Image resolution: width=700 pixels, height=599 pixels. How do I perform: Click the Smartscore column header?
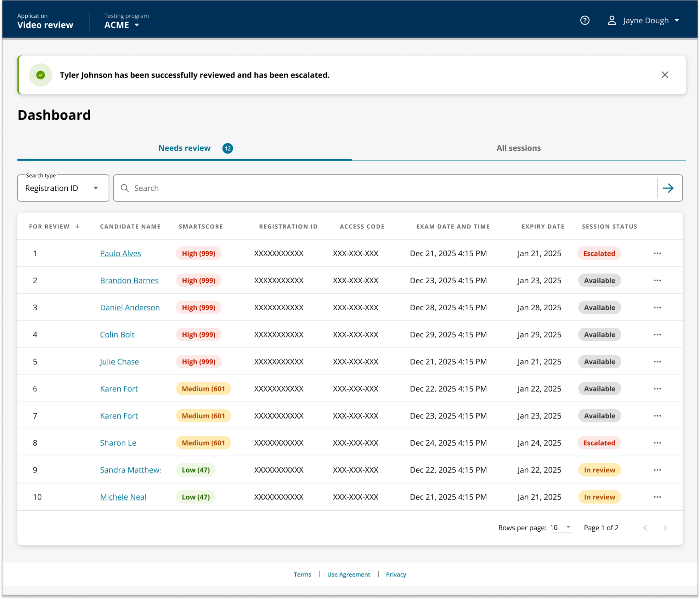pos(201,227)
